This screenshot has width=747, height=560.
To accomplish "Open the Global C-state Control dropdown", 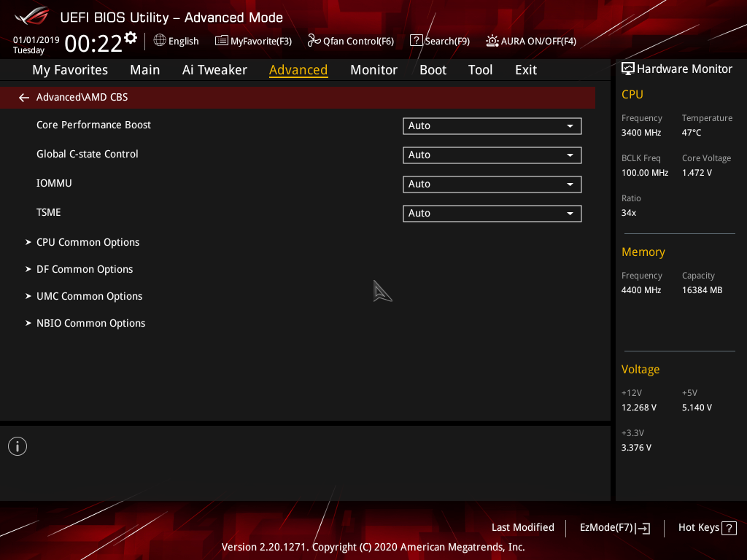I will 492,155.
